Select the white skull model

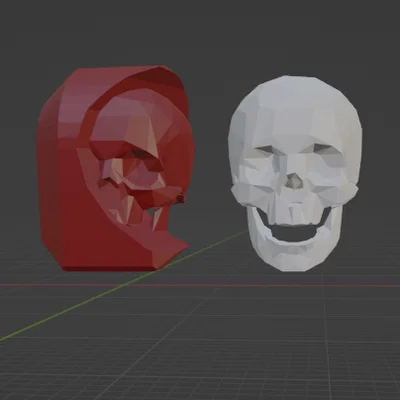pyautogui.click(x=295, y=173)
